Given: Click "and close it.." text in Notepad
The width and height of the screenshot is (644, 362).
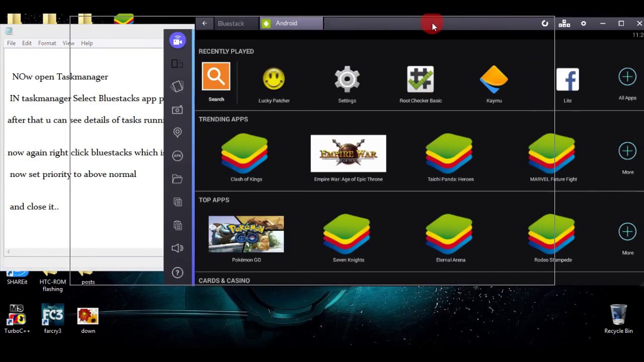Looking at the screenshot, I should pos(34,207).
